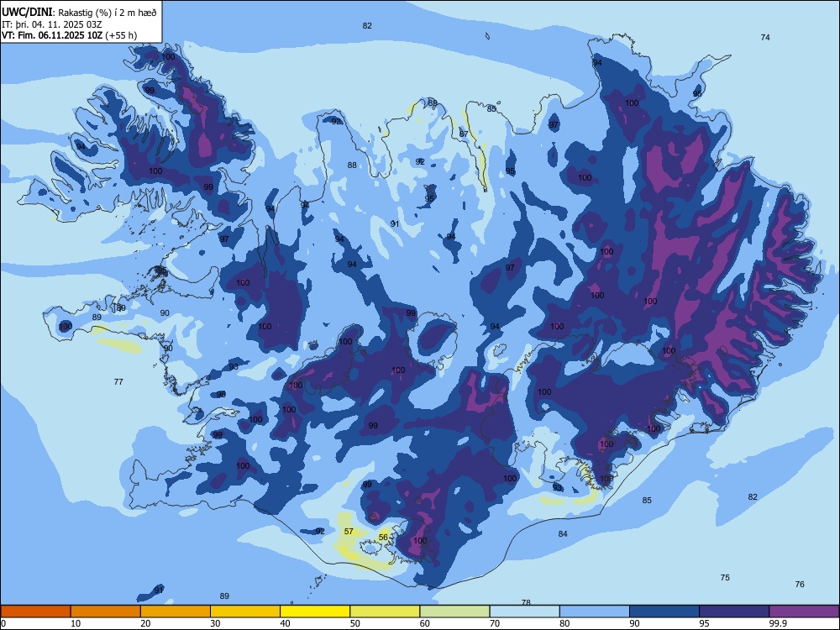
Task: Click the pale blue 70–80 legend swatch
Action: click(x=524, y=612)
